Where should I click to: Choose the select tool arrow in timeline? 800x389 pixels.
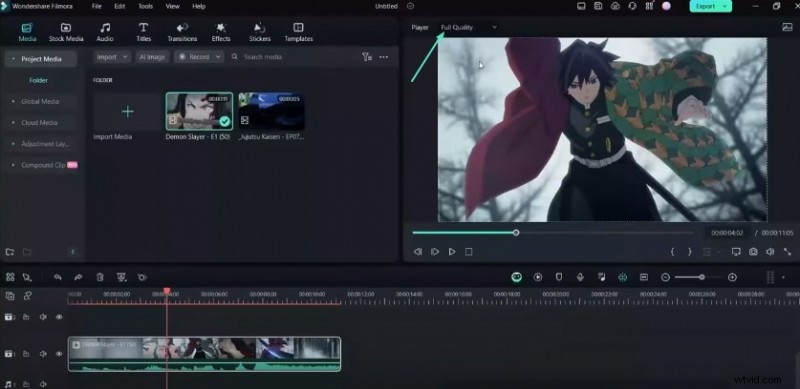[27, 277]
